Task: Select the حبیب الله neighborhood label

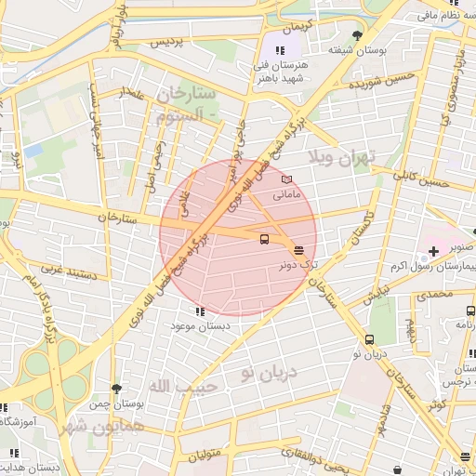Action: 183,387
